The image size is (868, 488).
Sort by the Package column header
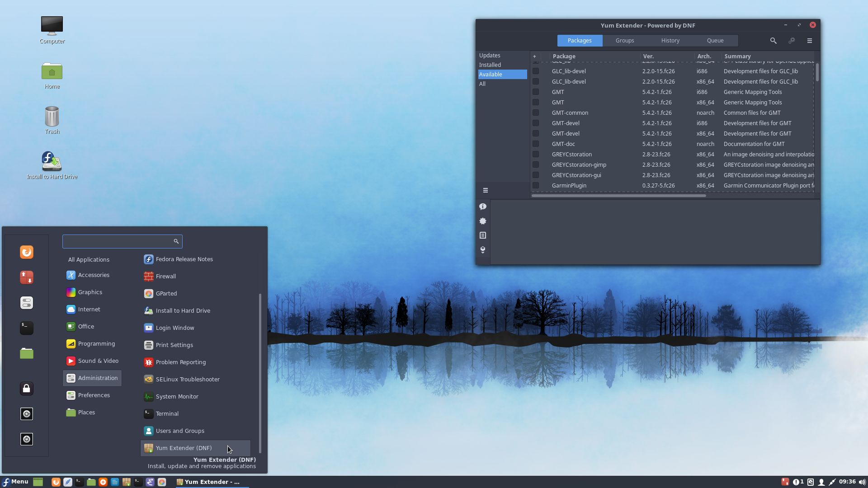[595, 56]
